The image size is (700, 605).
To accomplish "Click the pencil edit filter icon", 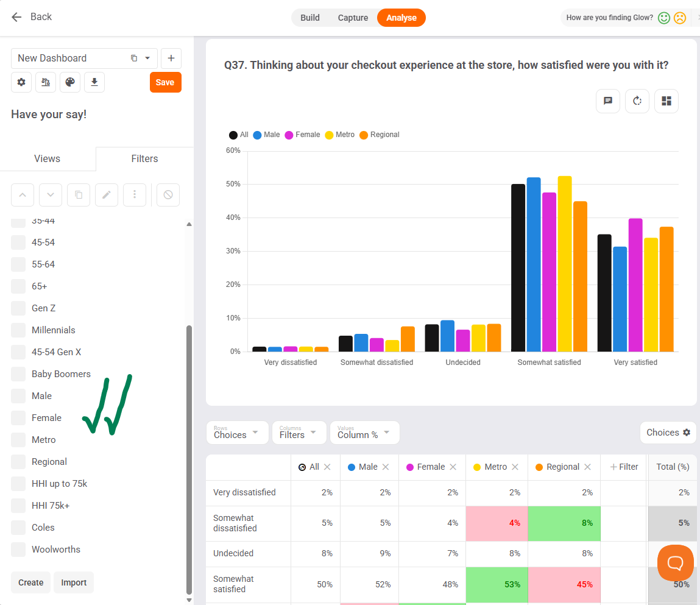I will (x=107, y=195).
